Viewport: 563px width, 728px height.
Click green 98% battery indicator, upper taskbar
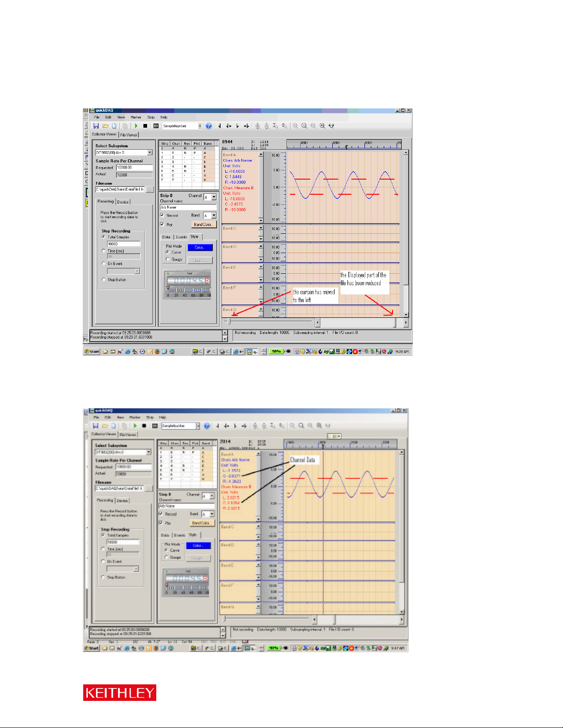[x=276, y=351]
